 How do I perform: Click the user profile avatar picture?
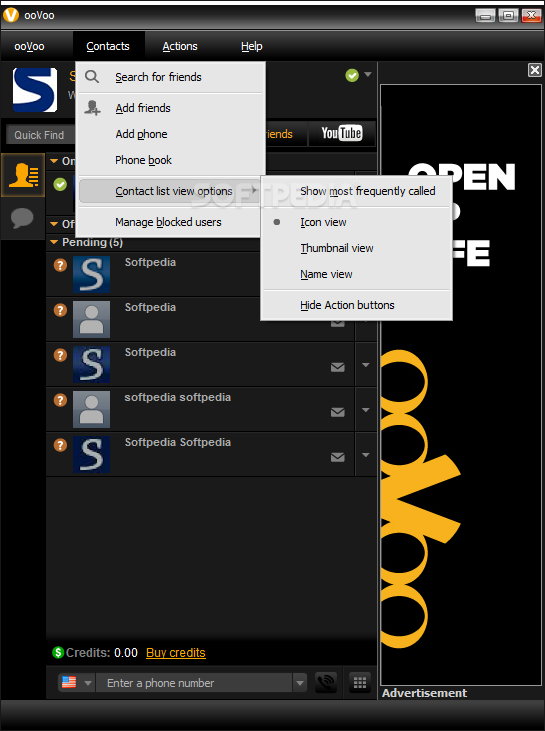coord(35,90)
